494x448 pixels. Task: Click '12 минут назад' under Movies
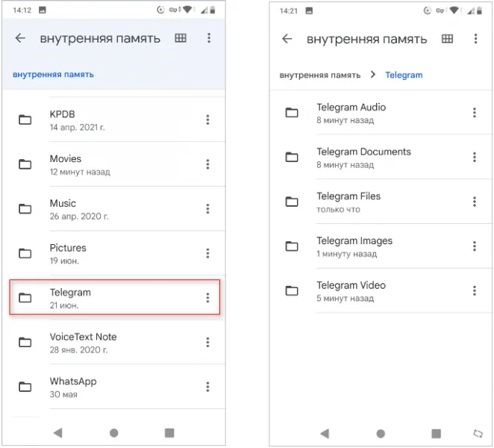coord(80,172)
